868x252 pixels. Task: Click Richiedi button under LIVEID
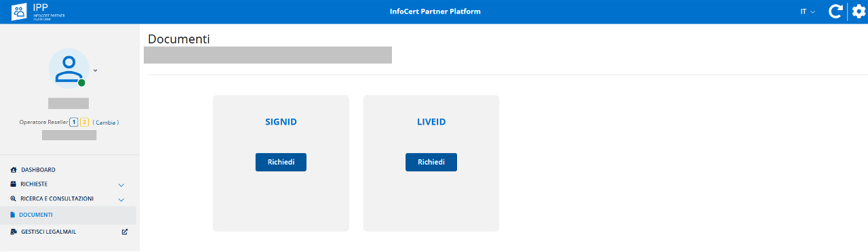[x=431, y=163]
